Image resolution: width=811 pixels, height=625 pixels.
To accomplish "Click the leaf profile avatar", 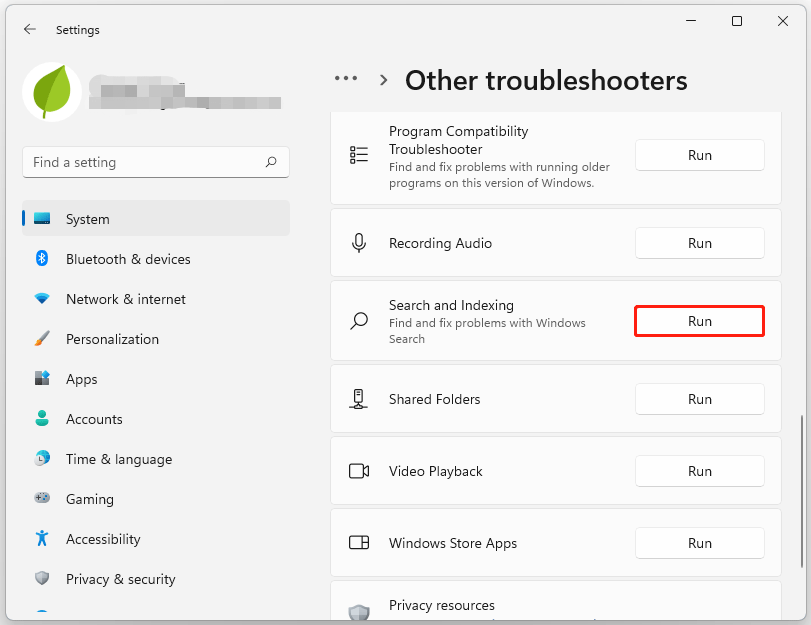I will pyautogui.click(x=52, y=92).
